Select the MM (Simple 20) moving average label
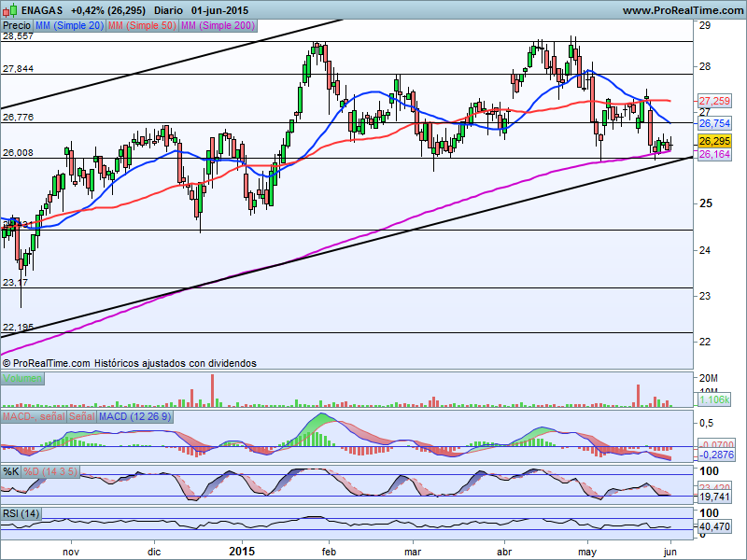This screenshot has height=560, width=747. [x=68, y=25]
